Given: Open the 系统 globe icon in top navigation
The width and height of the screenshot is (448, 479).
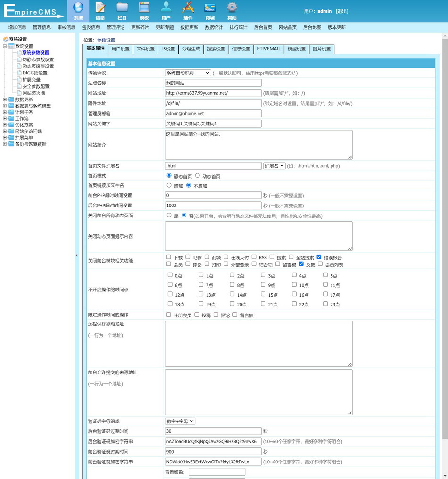Looking at the screenshot, I should pos(78,8).
